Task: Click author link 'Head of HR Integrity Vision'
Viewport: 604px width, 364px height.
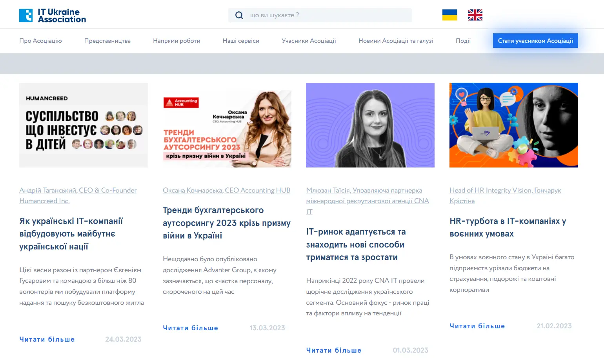Action: (x=505, y=196)
